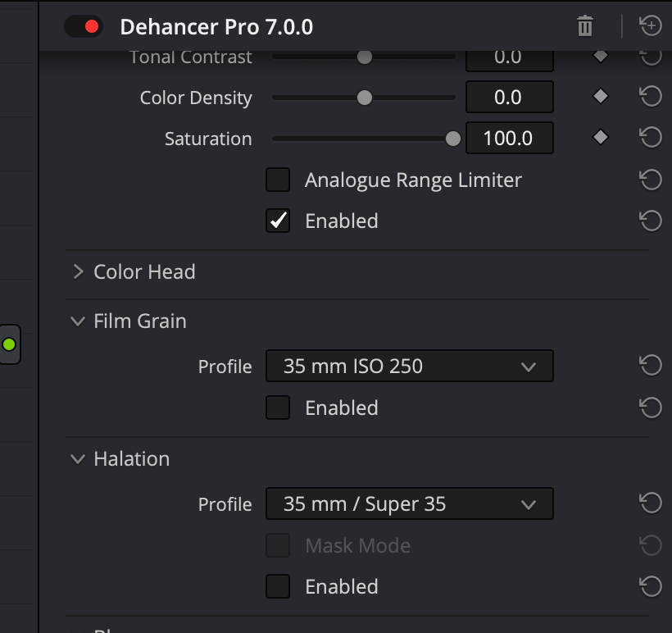
Task: Click the Color Density value field
Action: pyautogui.click(x=509, y=98)
